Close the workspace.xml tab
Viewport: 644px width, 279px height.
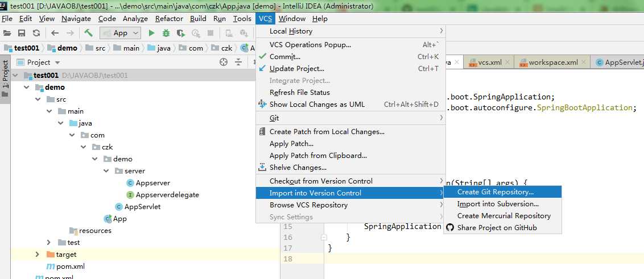point(584,63)
